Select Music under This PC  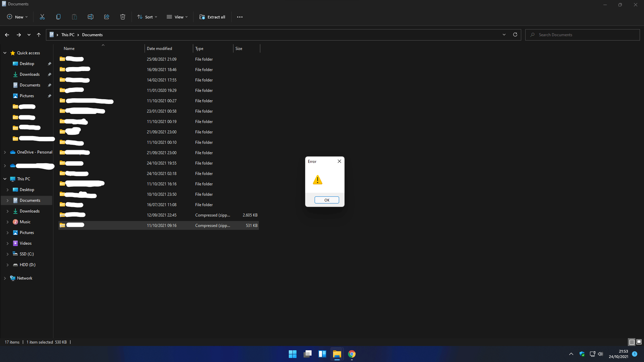(x=25, y=222)
